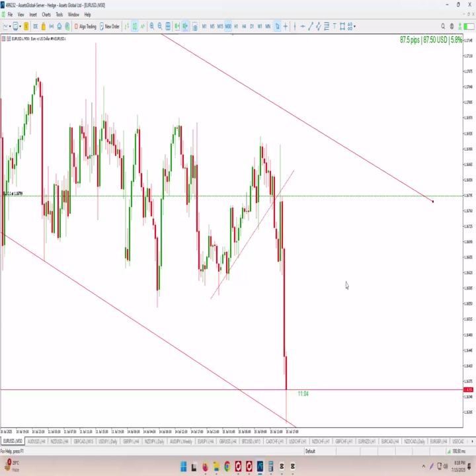Click the New Order button
Viewport: 476px width, 476px height.
point(110,26)
